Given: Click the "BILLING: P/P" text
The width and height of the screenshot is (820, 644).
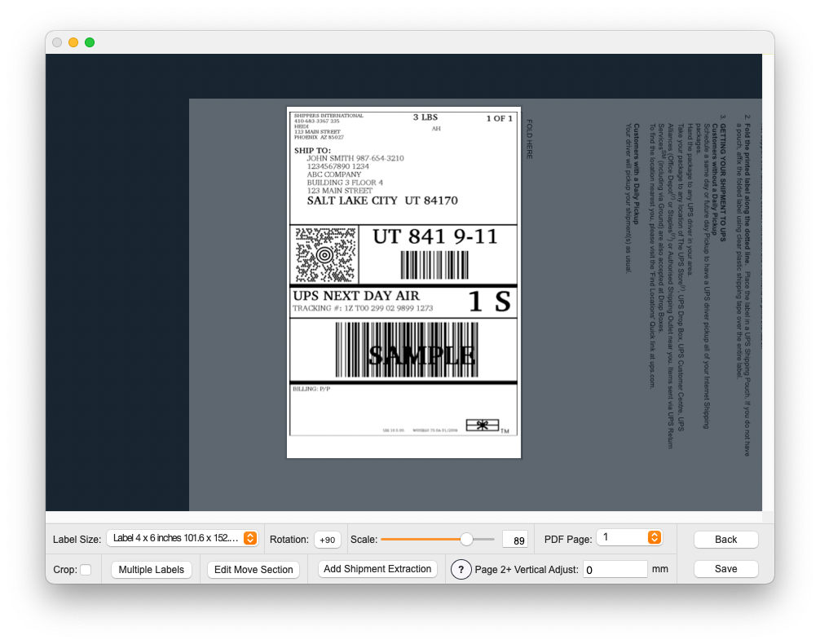Looking at the screenshot, I should tap(311, 389).
